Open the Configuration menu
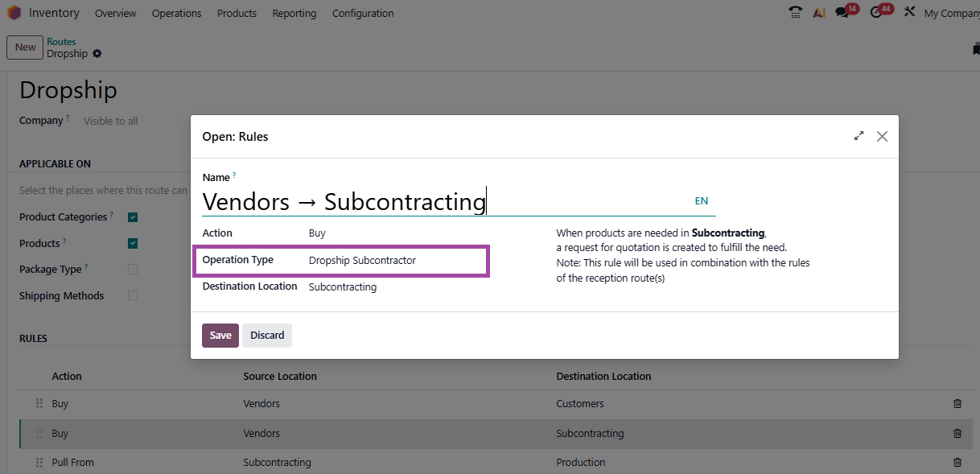The width and height of the screenshot is (980, 474). (363, 14)
